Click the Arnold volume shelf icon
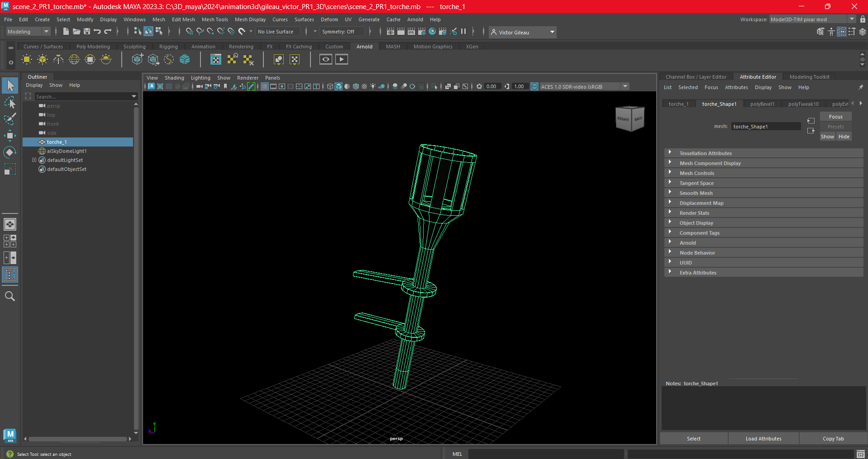Image resolution: width=868 pixels, height=459 pixels. pyautogui.click(x=185, y=59)
